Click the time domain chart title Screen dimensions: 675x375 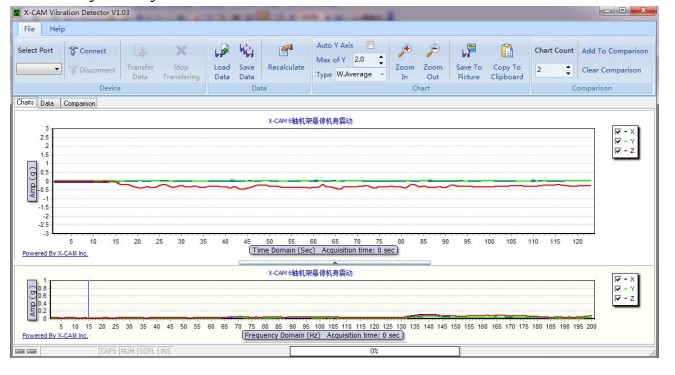[x=310, y=121]
